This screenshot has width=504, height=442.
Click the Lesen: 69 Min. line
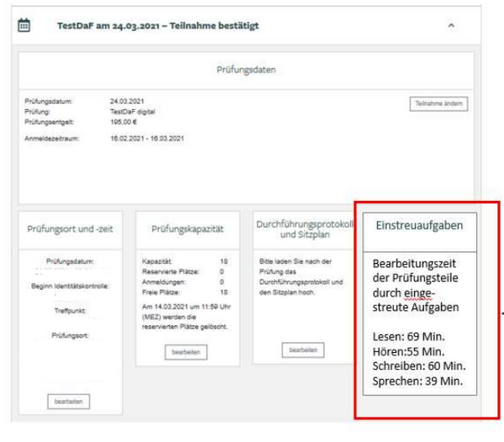[408, 337]
